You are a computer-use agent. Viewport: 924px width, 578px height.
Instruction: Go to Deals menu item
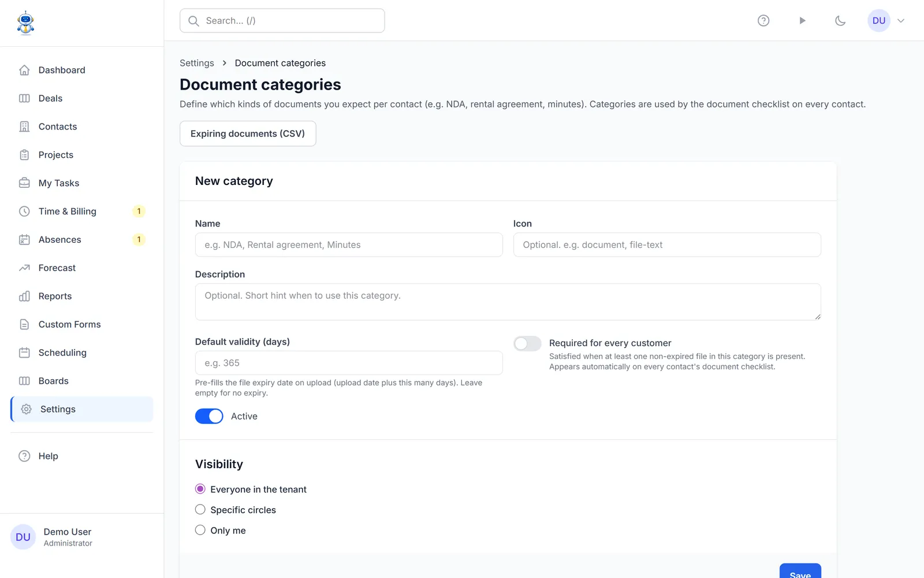(x=82, y=98)
